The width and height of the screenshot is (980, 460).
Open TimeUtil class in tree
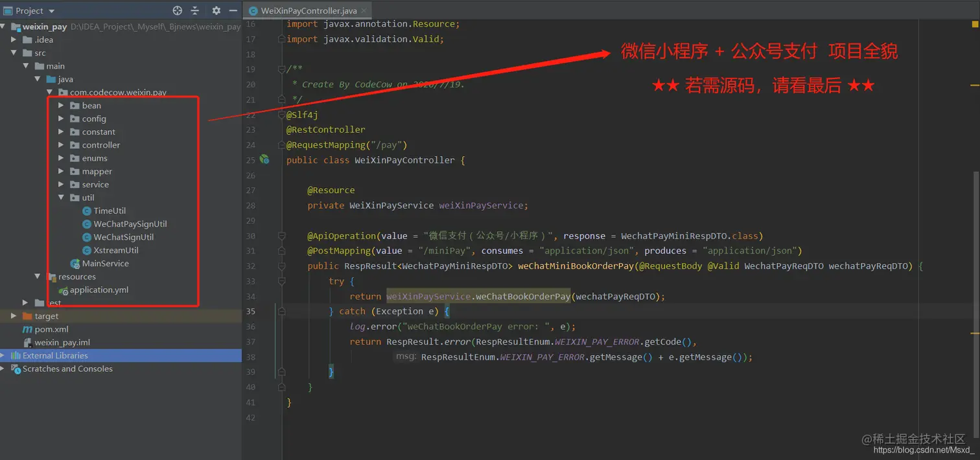click(110, 211)
